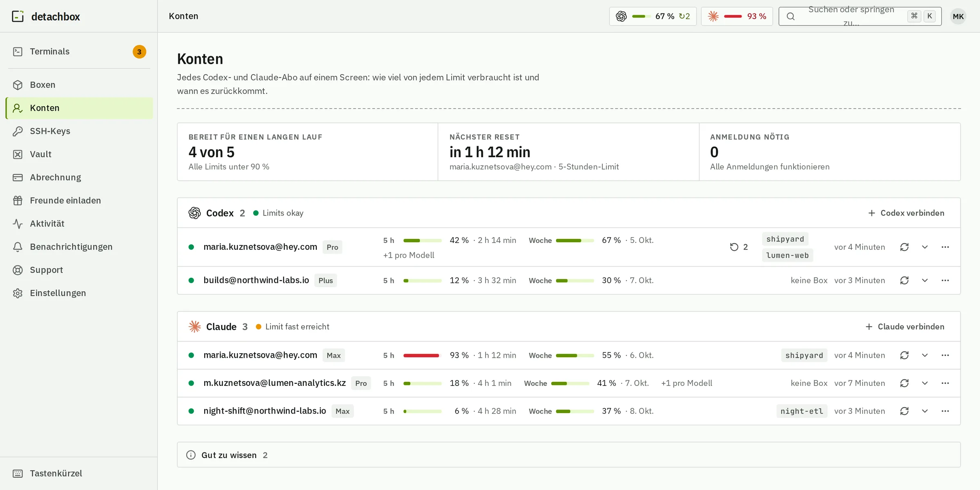Open Aktivität page
The width and height of the screenshot is (980, 490).
[79, 224]
